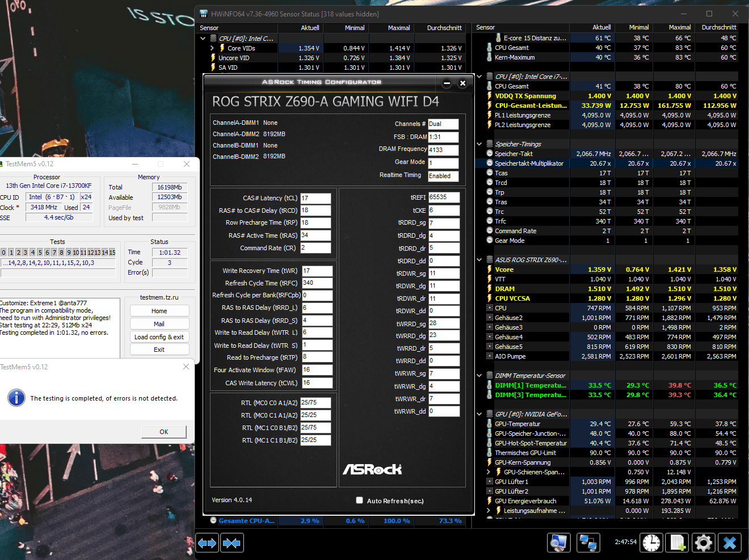Open HWiNFO network computers icon
749x560 pixels.
pos(588,543)
